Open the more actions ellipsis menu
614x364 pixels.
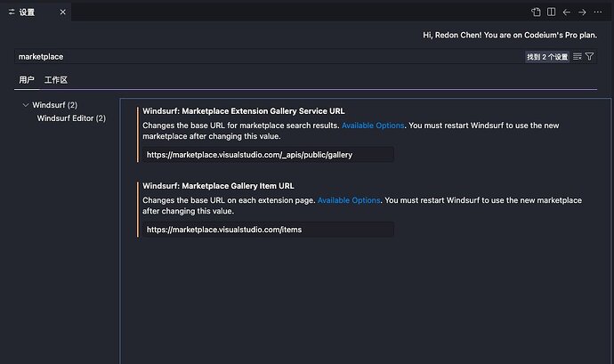(x=598, y=12)
